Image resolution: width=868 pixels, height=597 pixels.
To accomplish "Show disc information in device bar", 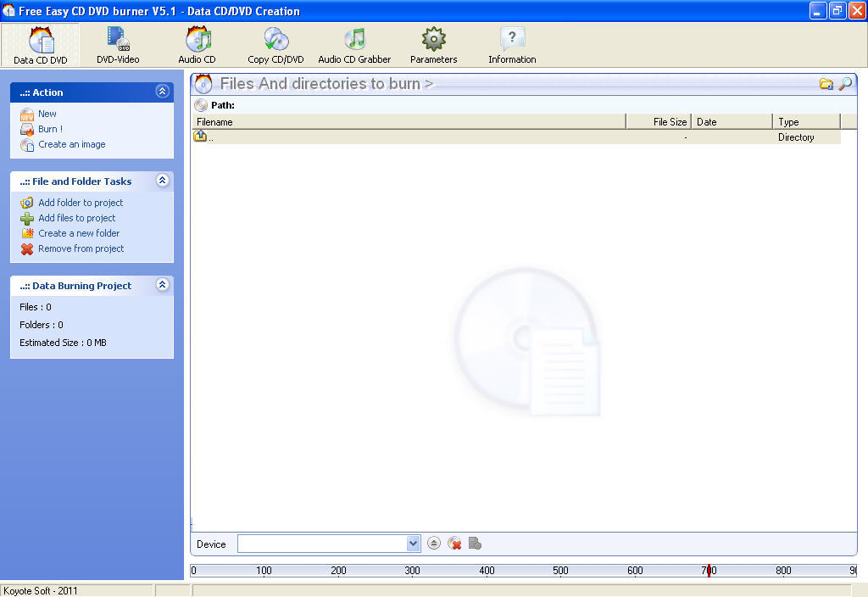I will (476, 544).
